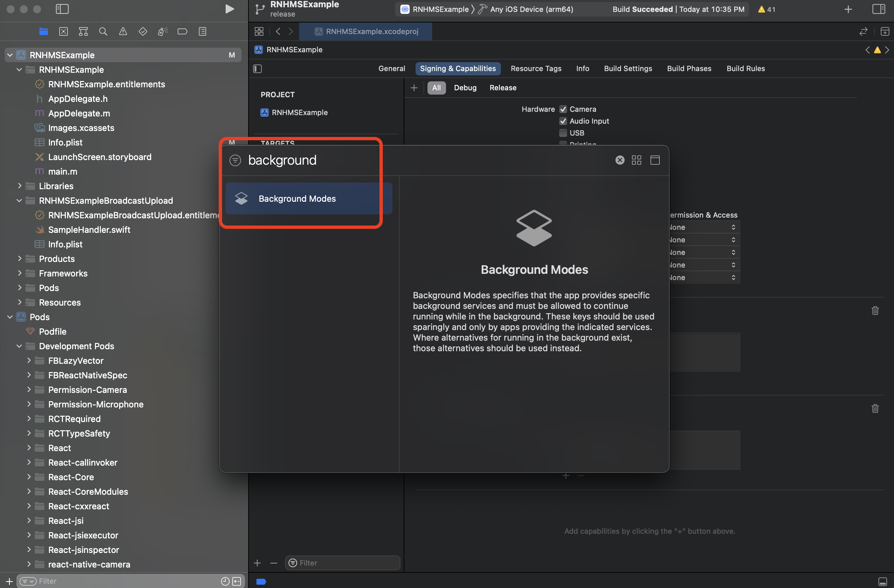Expand the Libraries folder
The image size is (894, 588).
[20, 186]
